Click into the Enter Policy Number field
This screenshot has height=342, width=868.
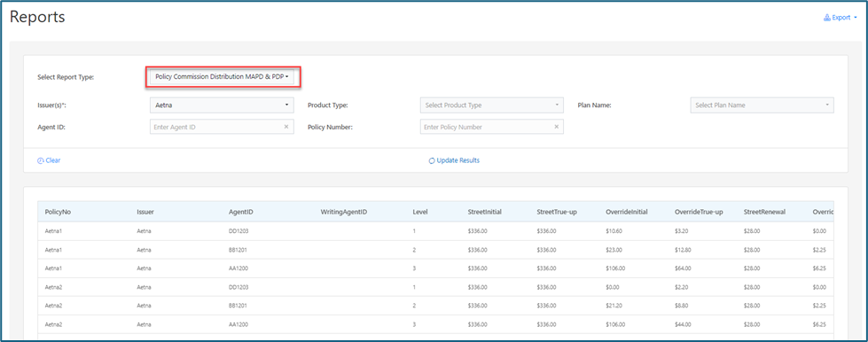(487, 127)
